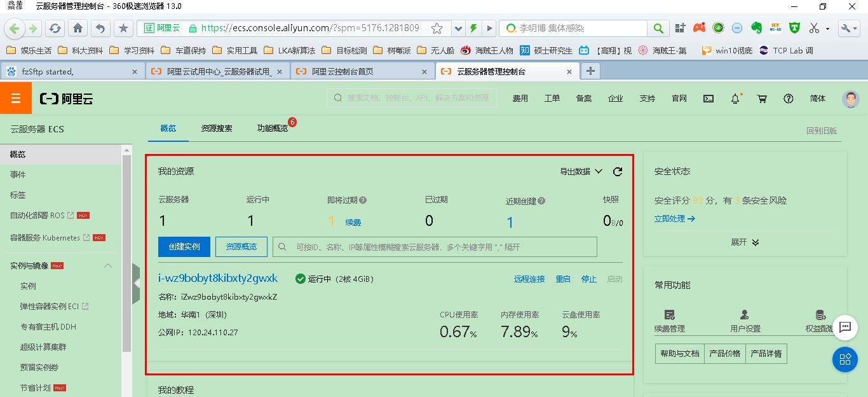Click the notification bell icon
Screen dimensions: 868x397
[x=735, y=99]
